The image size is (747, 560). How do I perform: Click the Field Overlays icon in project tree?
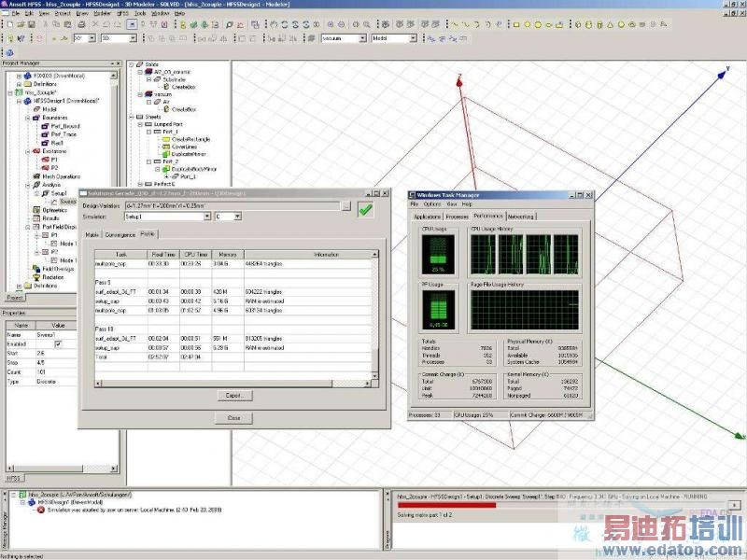[x=36, y=269]
